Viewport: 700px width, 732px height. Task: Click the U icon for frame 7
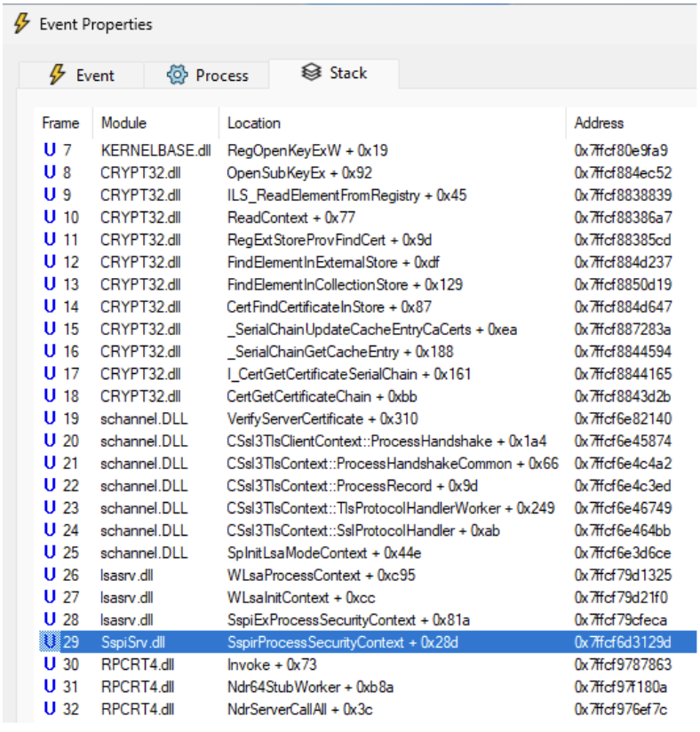click(x=50, y=150)
